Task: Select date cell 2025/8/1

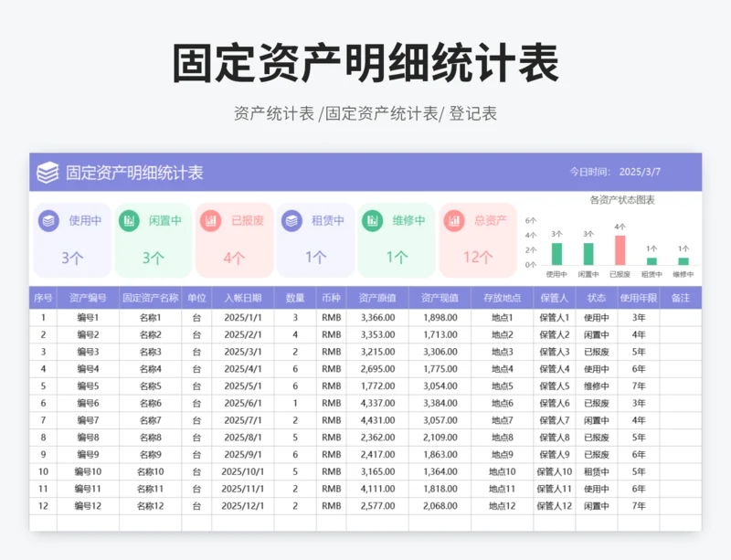Action: coord(243,438)
